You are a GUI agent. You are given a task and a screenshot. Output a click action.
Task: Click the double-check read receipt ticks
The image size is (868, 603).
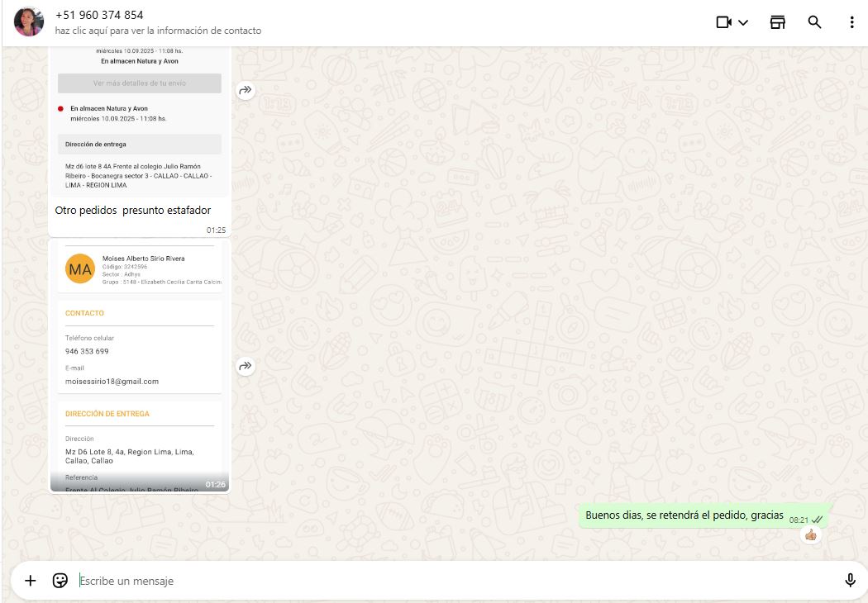[x=818, y=520]
